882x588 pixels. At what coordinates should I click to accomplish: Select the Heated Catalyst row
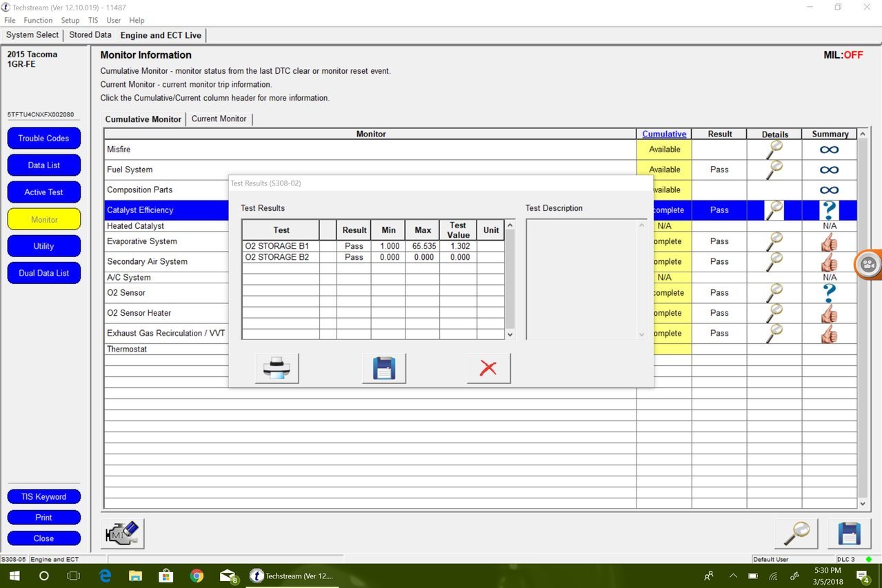(480, 226)
